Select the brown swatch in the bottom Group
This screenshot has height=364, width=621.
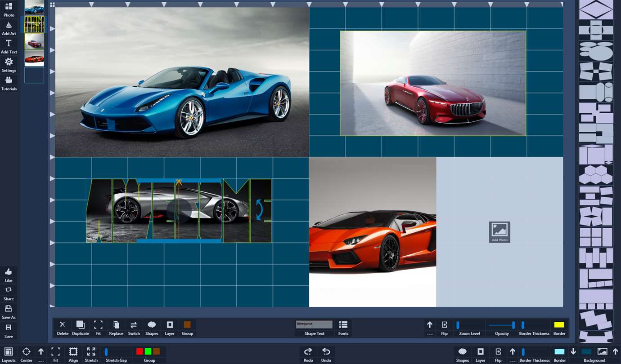[x=157, y=351]
